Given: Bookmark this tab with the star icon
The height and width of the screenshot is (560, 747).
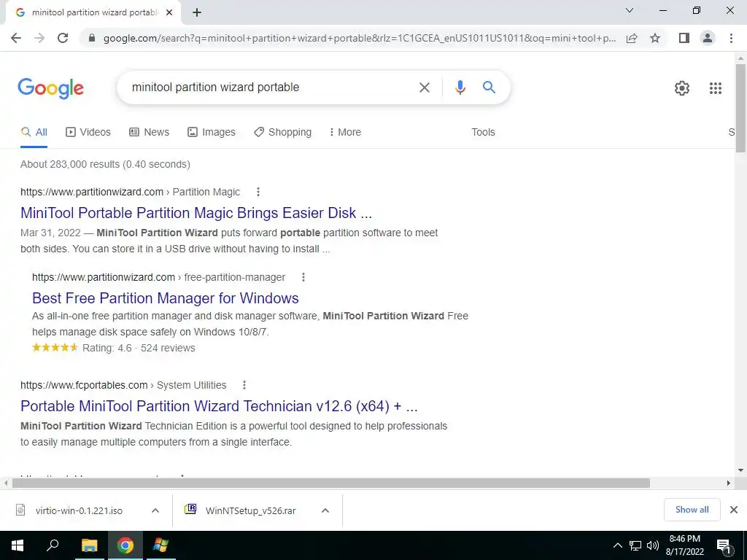Looking at the screenshot, I should click(655, 38).
